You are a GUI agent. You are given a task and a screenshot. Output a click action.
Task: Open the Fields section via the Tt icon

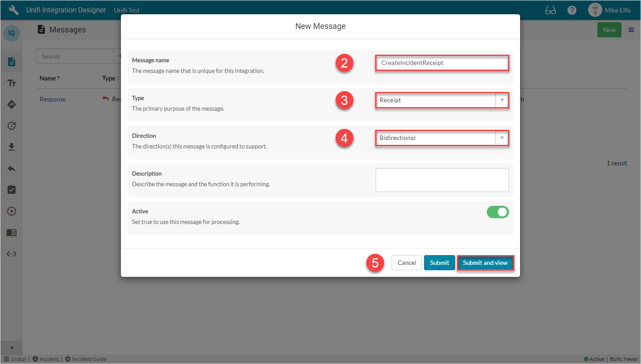(x=12, y=83)
